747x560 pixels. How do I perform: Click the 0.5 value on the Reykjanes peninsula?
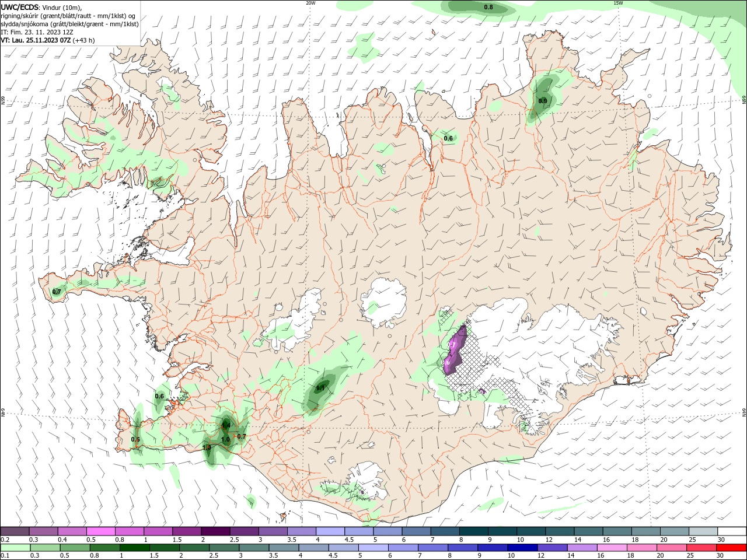(x=135, y=439)
